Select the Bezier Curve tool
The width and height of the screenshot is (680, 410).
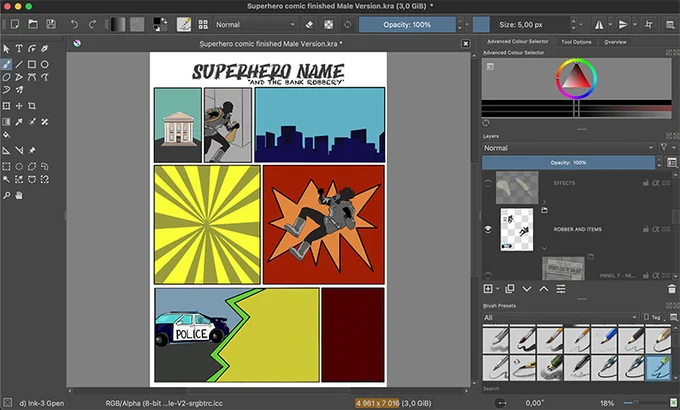(32, 77)
